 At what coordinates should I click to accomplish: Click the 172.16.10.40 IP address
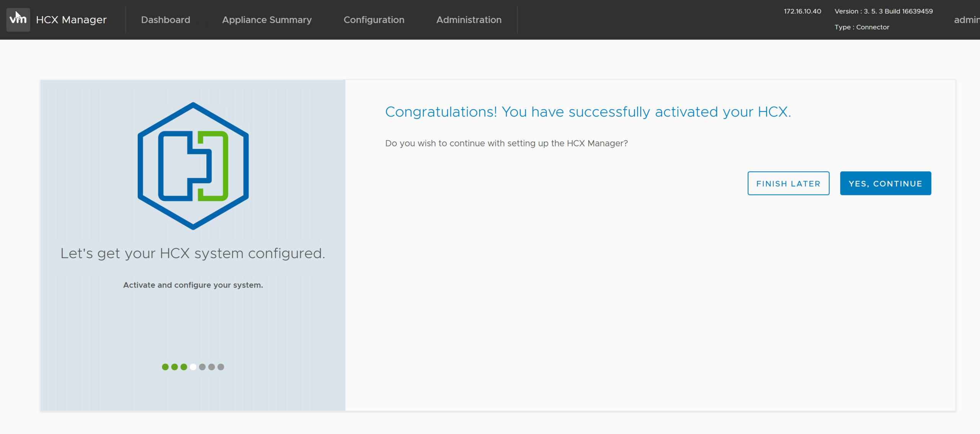802,11
